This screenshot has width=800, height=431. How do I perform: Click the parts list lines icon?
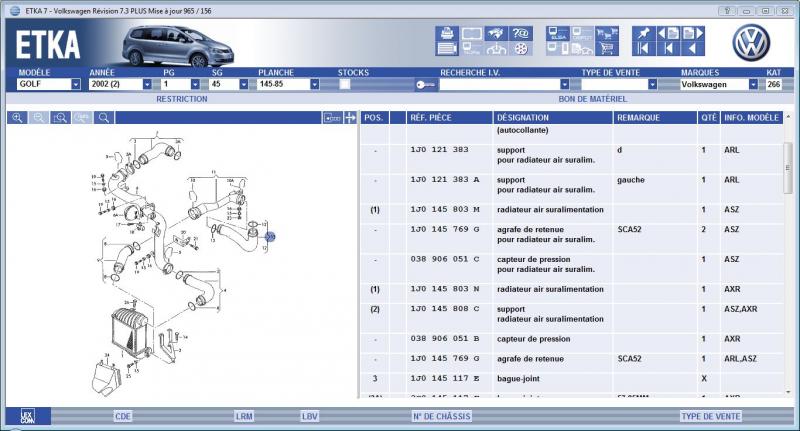point(446,48)
